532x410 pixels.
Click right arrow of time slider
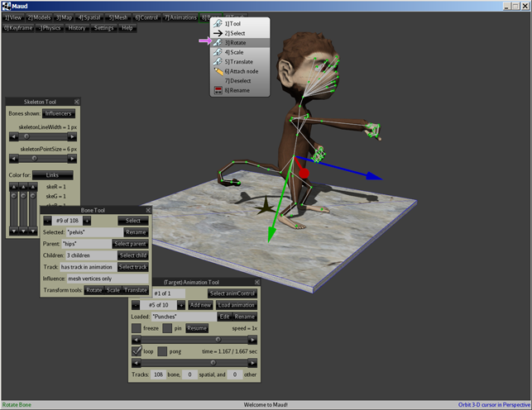tap(252, 363)
